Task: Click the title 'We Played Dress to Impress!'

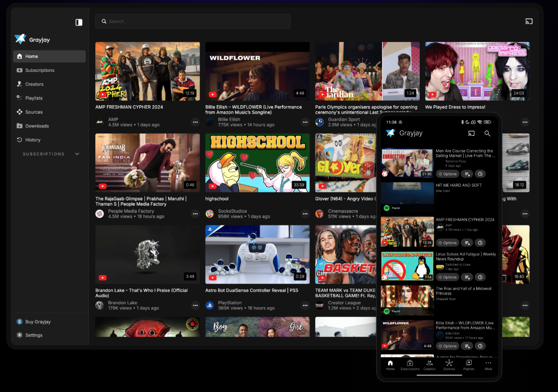Action: tap(455, 107)
